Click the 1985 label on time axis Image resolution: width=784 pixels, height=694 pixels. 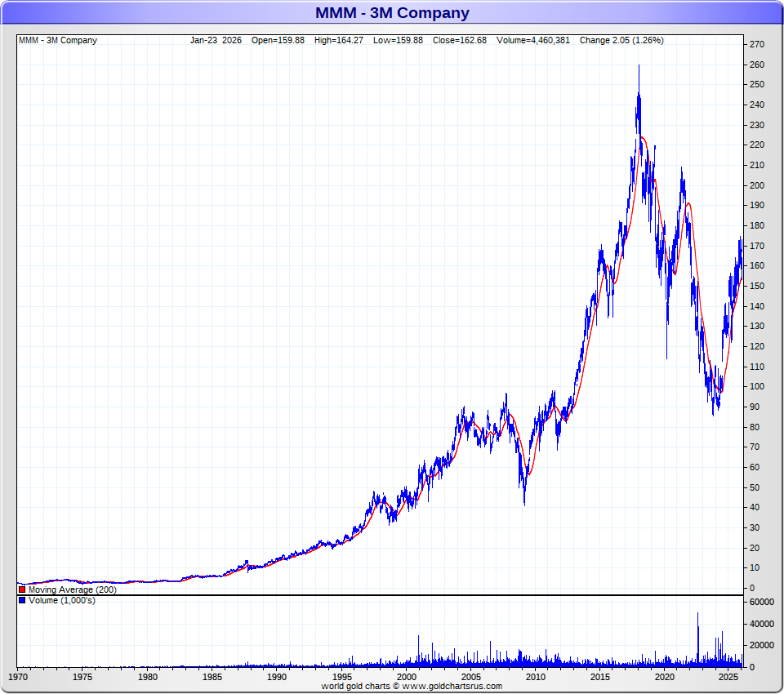(x=212, y=677)
